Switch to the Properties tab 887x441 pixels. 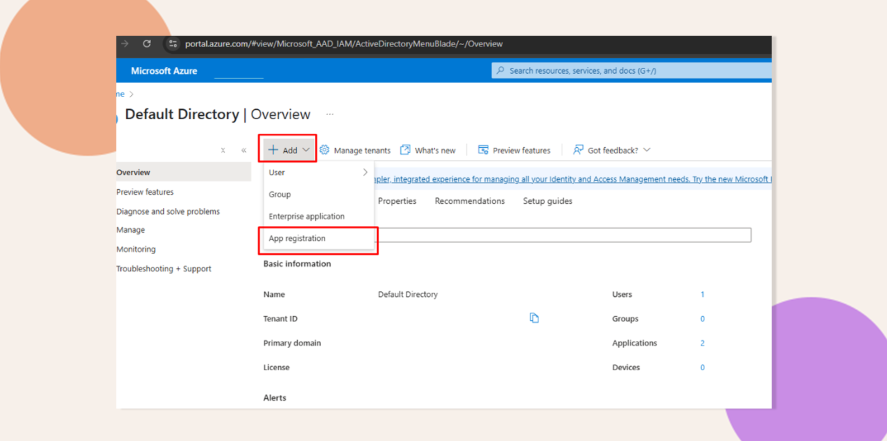tap(397, 201)
